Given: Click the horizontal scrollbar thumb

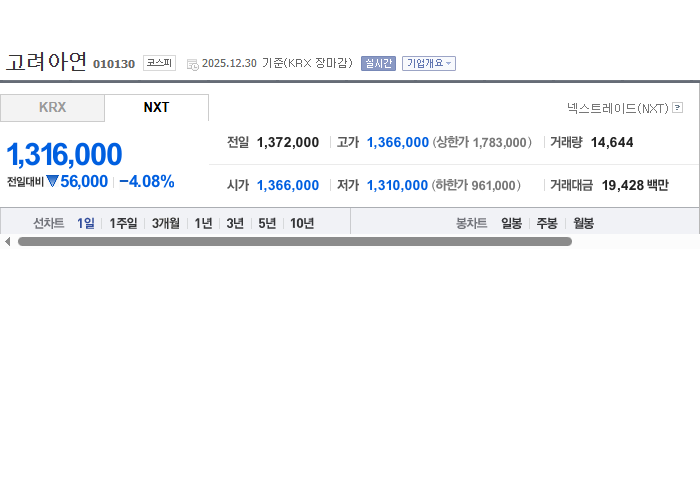Looking at the screenshot, I should [295, 241].
